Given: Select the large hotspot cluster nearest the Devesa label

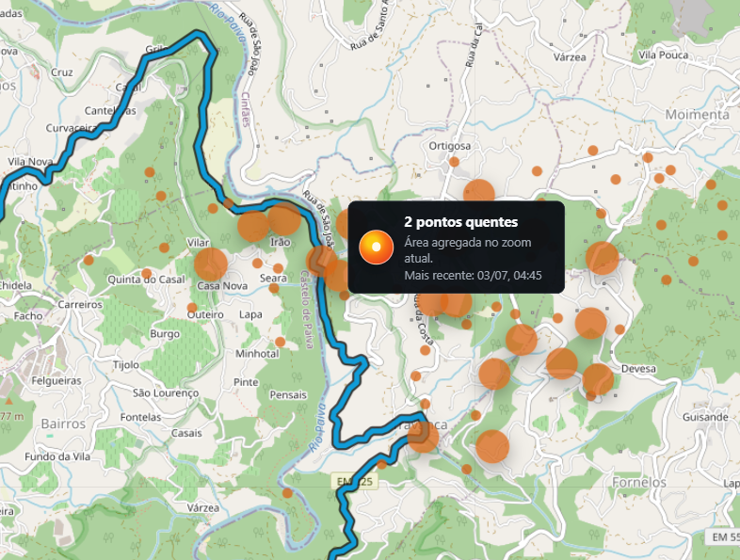Looking at the screenshot, I should (x=598, y=379).
